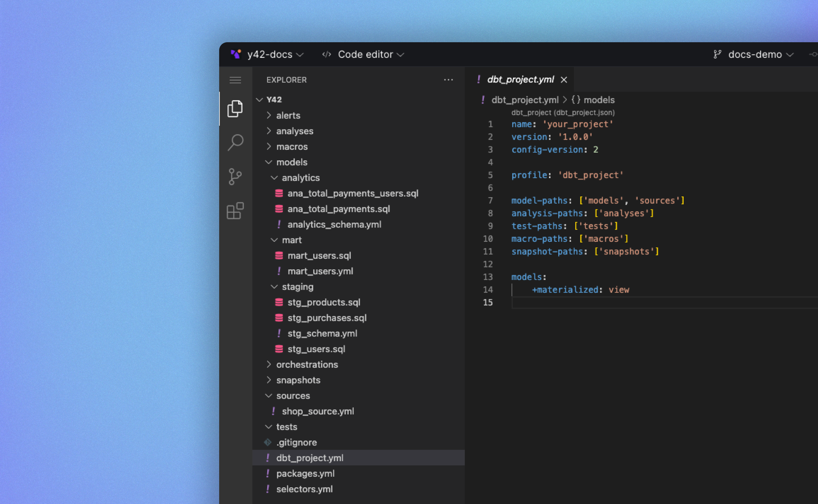This screenshot has width=818, height=504.
Task: Click on ana_total_payments.sql file
Action: [338, 208]
